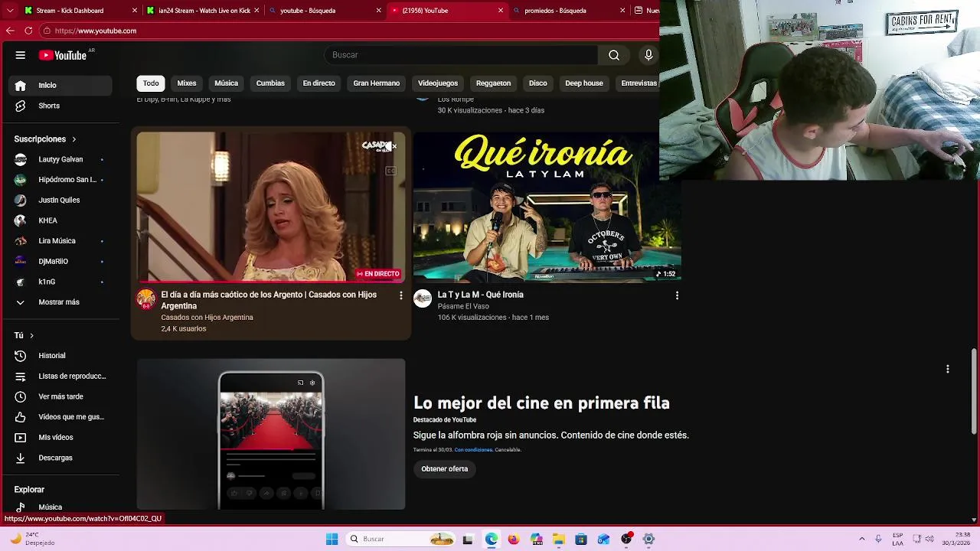This screenshot has height=551, width=980.
Task: Open DjMaRiiO channel subscription
Action: click(x=60, y=261)
